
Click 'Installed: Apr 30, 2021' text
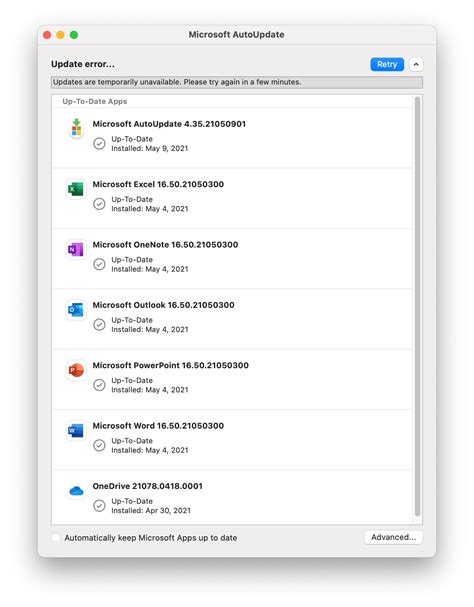[151, 511]
